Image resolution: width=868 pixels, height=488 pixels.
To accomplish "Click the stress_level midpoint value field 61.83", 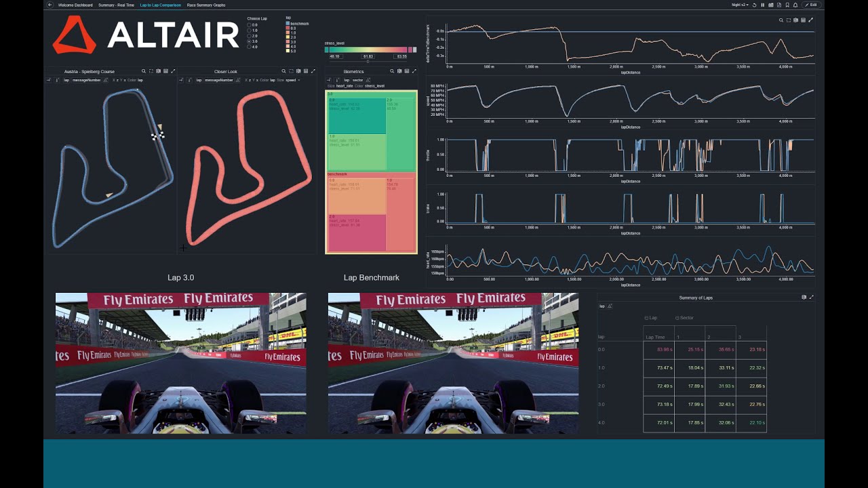I will coord(368,56).
